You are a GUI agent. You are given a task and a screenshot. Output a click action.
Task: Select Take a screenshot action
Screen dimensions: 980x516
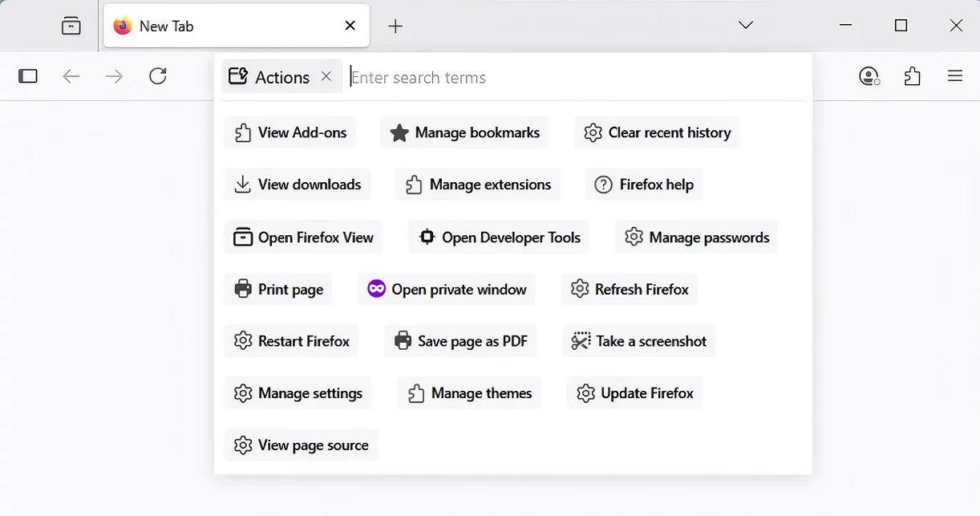[638, 341]
